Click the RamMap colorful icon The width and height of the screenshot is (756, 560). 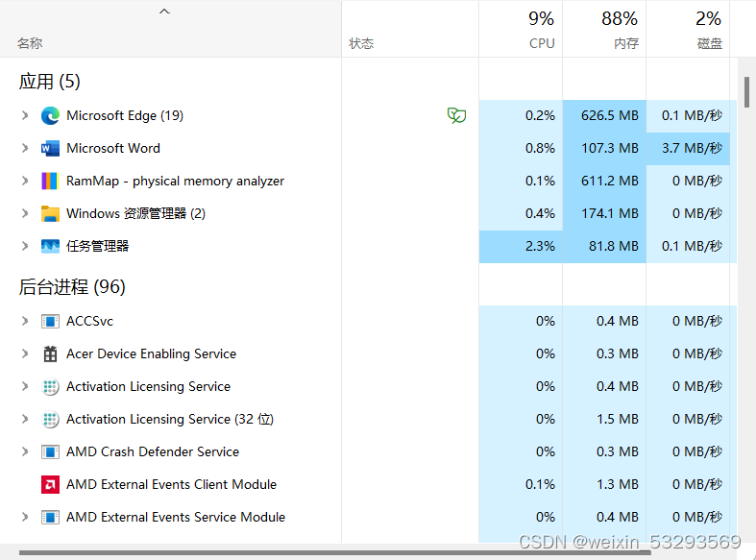(x=50, y=182)
